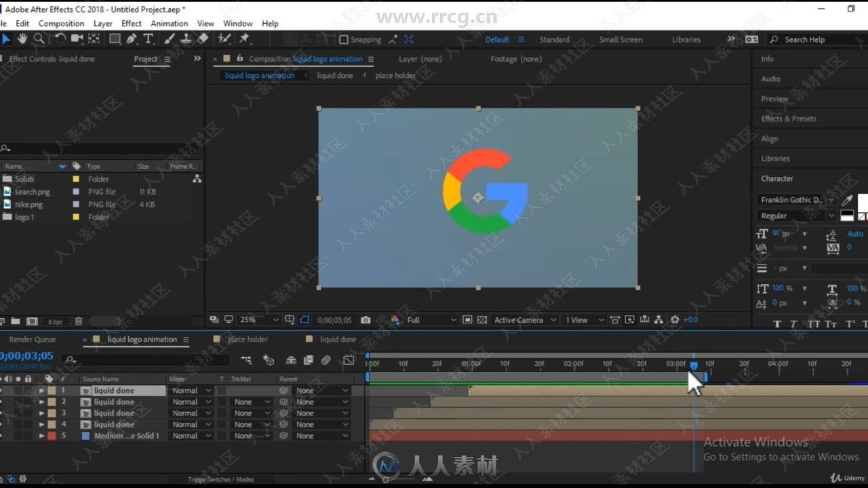
Task: Toggle the transparency grid in viewer
Action: 482,320
